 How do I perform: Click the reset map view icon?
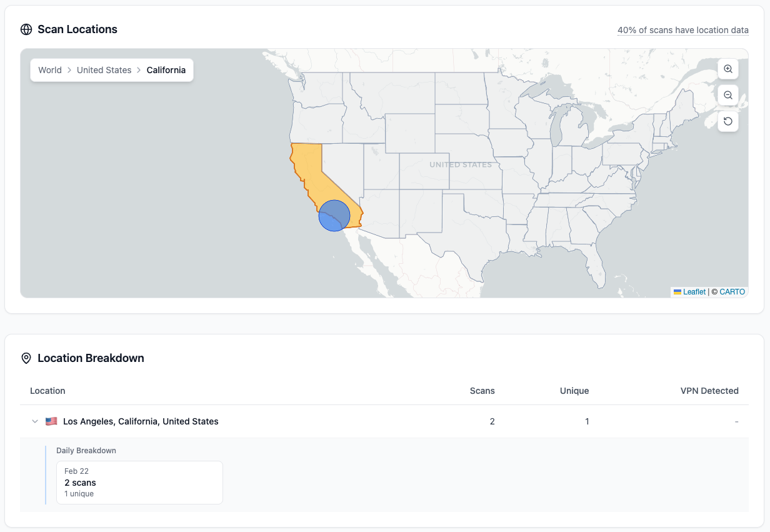[x=727, y=121]
